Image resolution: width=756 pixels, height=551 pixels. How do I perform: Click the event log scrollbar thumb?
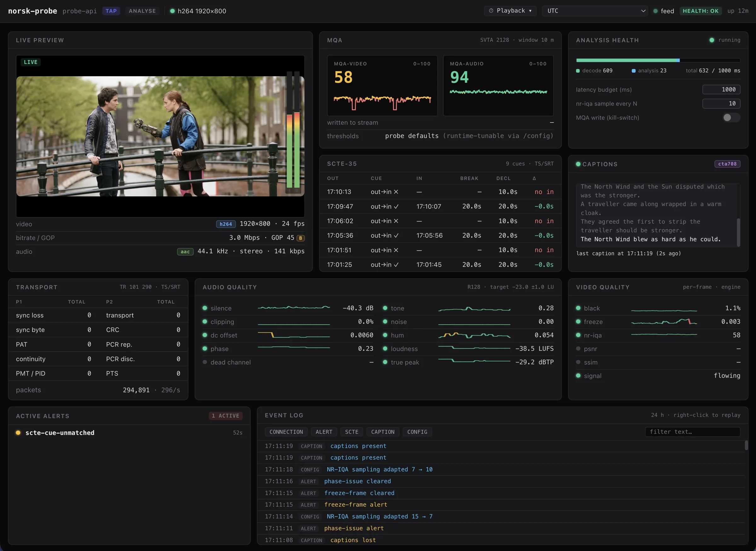[x=746, y=446]
